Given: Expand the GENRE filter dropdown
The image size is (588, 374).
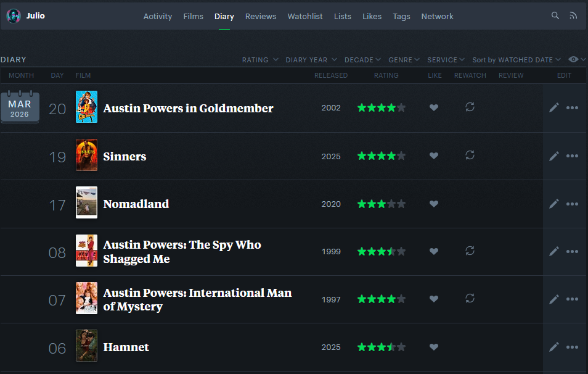Looking at the screenshot, I should click(x=404, y=60).
